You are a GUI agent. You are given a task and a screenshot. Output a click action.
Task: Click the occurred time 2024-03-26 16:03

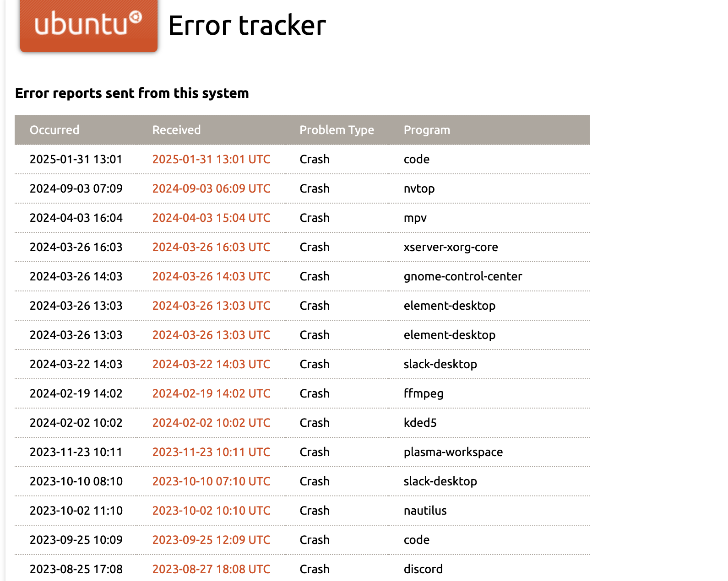click(76, 247)
